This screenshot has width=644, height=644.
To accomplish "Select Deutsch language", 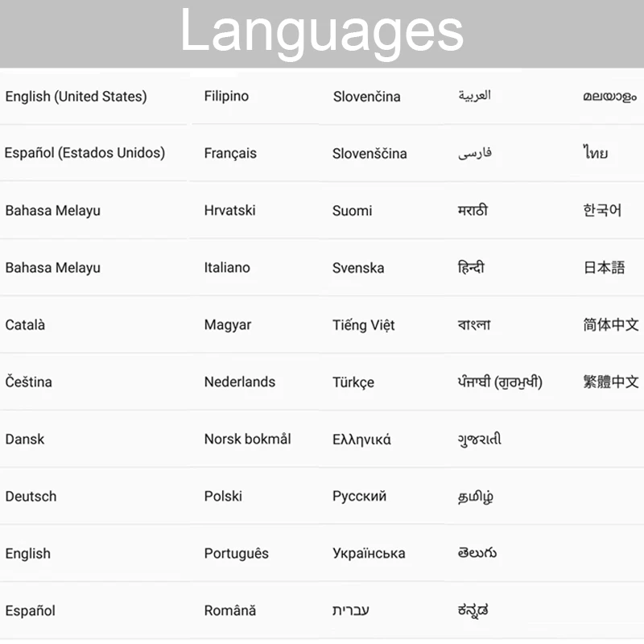I will [x=31, y=496].
